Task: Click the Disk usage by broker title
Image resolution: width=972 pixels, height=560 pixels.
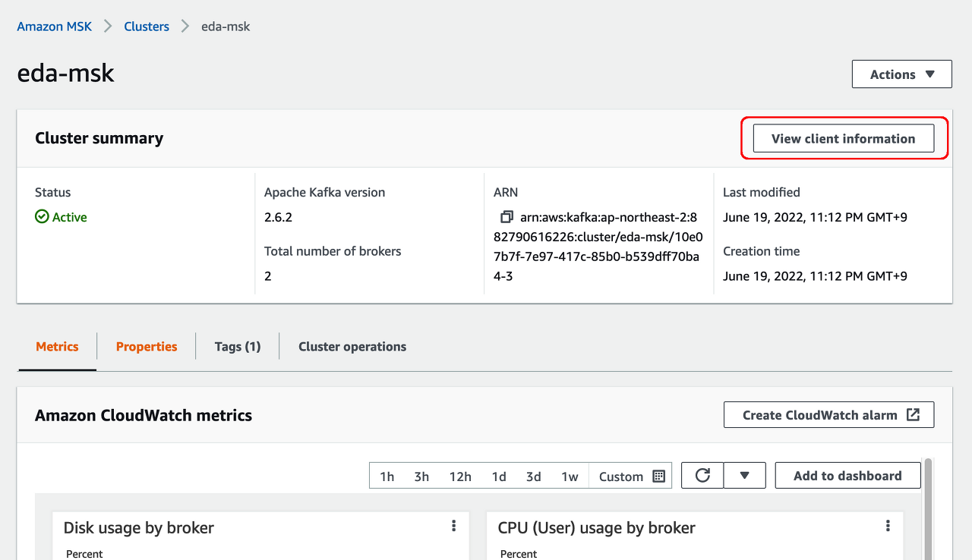Action: 139,527
